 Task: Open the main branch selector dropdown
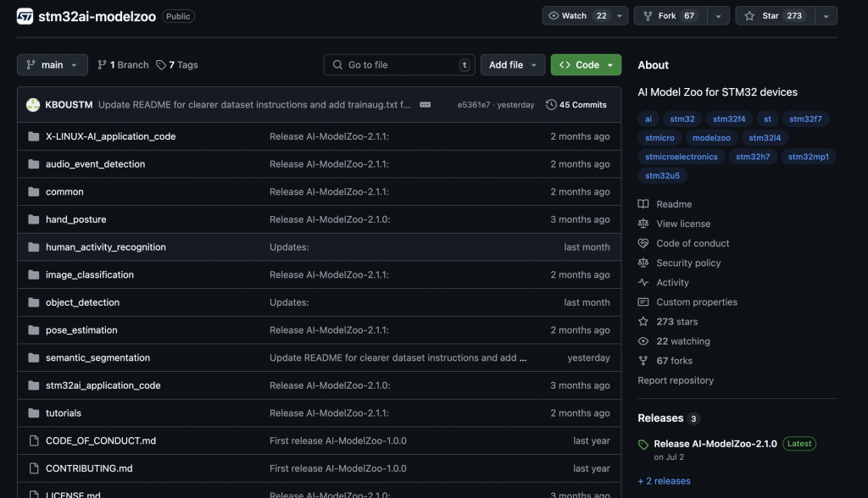(x=52, y=64)
